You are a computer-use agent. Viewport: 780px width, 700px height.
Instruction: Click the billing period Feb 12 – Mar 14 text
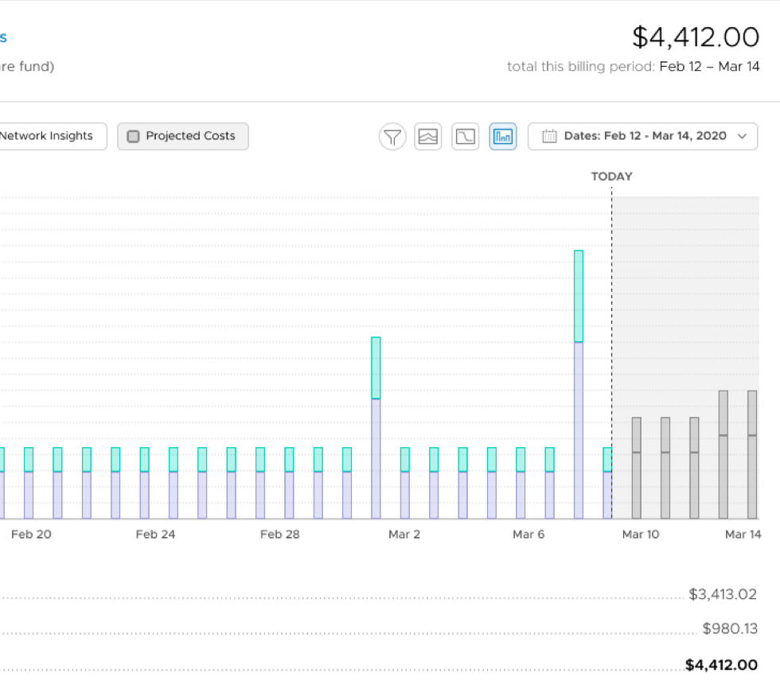[709, 67]
